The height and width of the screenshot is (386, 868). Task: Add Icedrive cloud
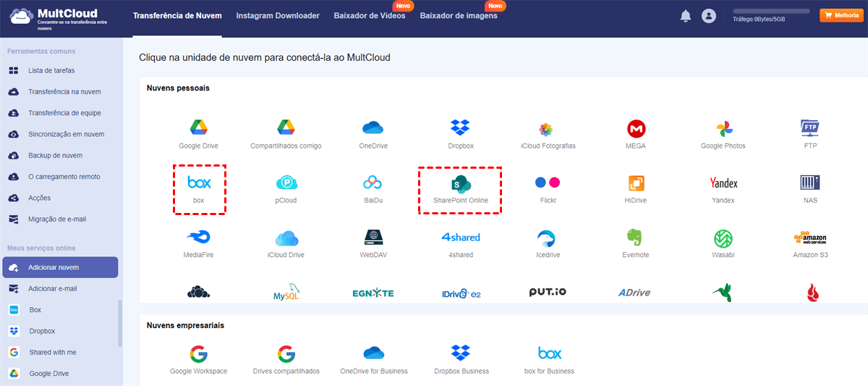546,238
